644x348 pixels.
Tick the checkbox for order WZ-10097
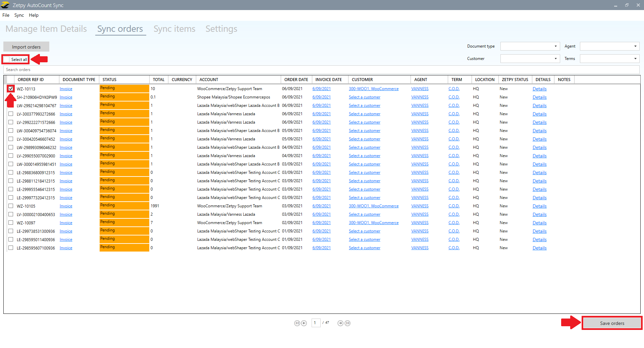coord(11,223)
